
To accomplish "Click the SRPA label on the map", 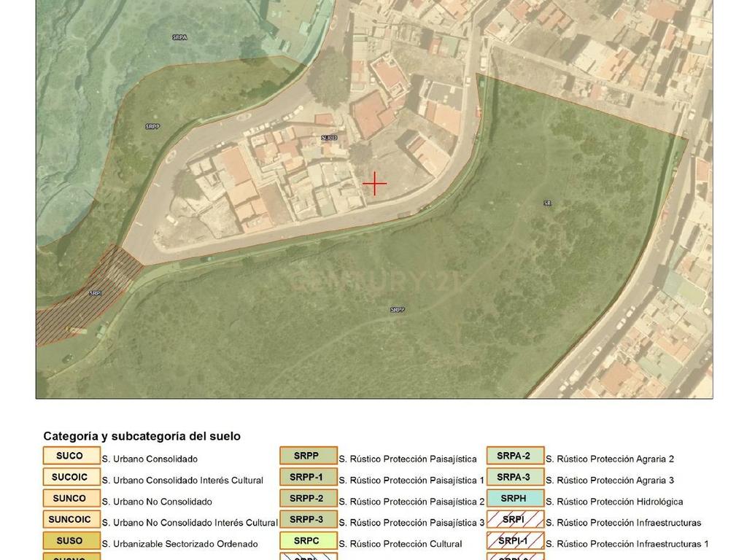I will (x=179, y=37).
